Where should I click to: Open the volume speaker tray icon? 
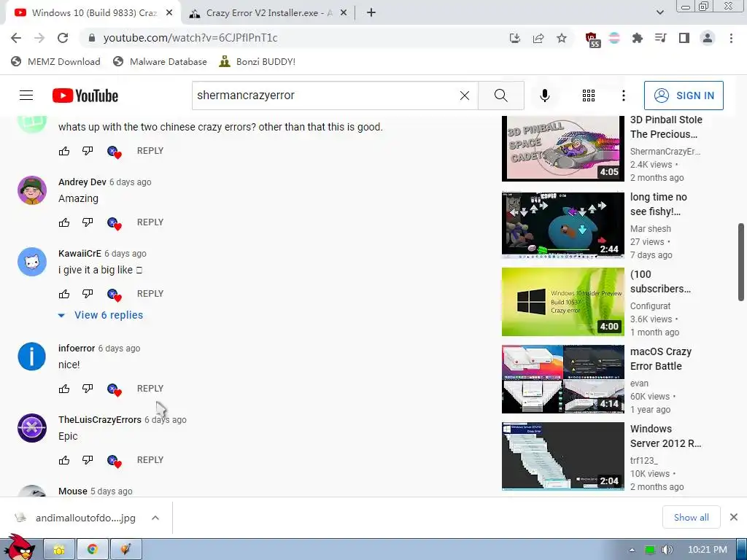tap(667, 550)
